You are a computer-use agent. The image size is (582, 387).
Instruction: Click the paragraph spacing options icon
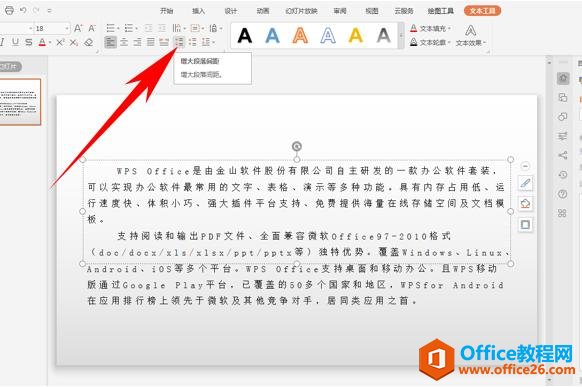[206, 42]
